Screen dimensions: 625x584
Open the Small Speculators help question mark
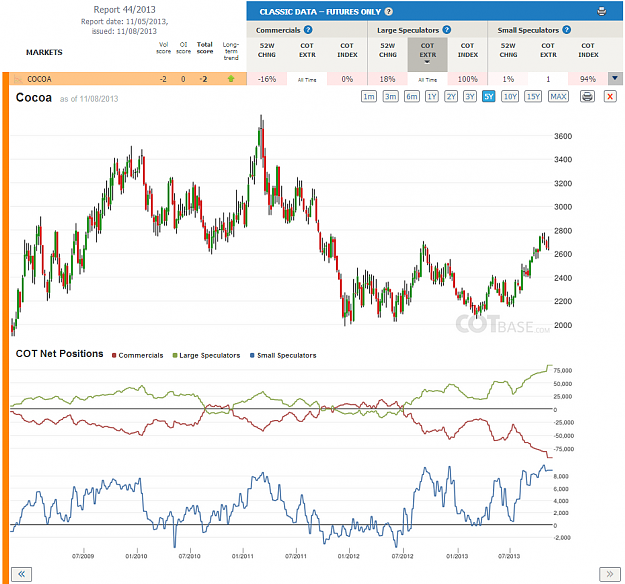pos(566,30)
